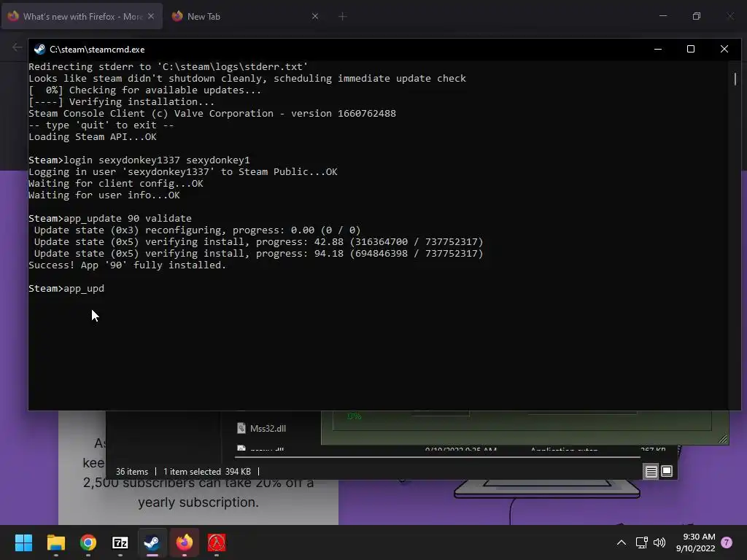The image size is (747, 560).
Task: Click the steamcmd window Steam icon
Action: (x=39, y=49)
